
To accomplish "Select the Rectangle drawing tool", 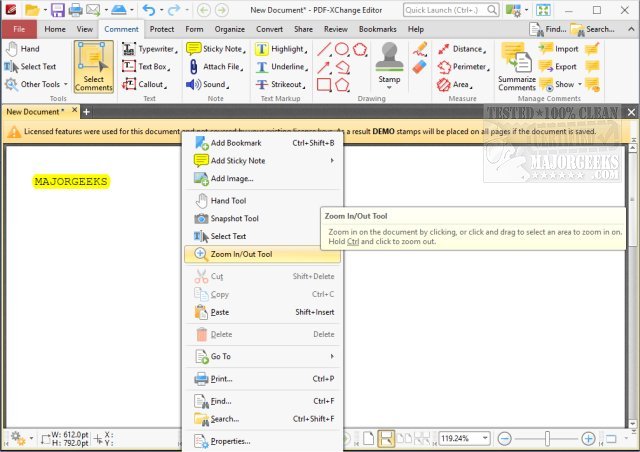I will pyautogui.click(x=324, y=85).
